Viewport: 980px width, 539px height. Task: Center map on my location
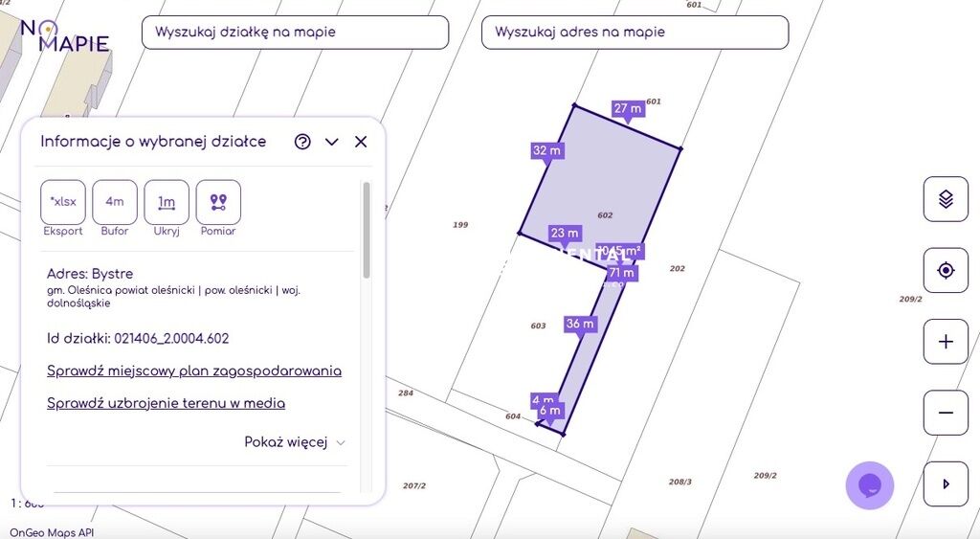(x=946, y=270)
